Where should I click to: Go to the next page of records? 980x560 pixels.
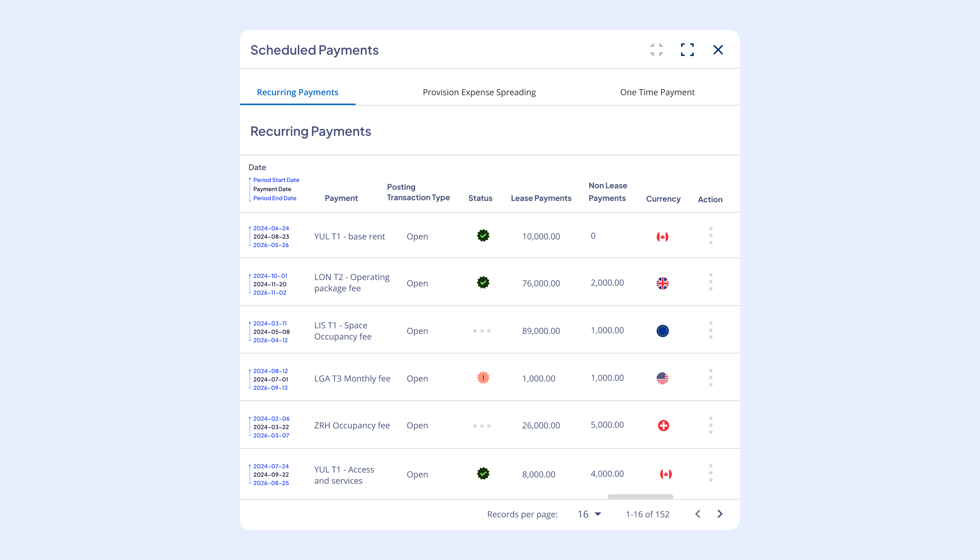click(720, 514)
